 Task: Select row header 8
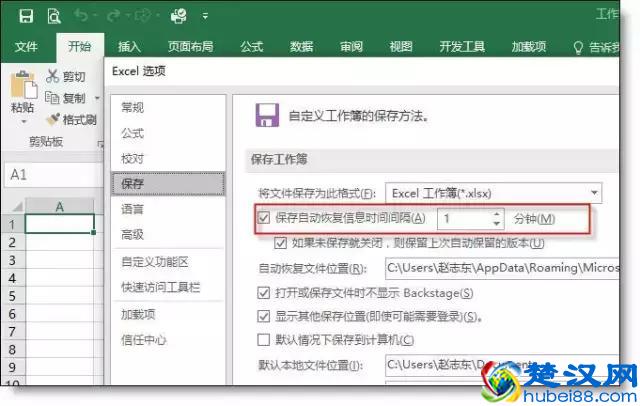12,349
